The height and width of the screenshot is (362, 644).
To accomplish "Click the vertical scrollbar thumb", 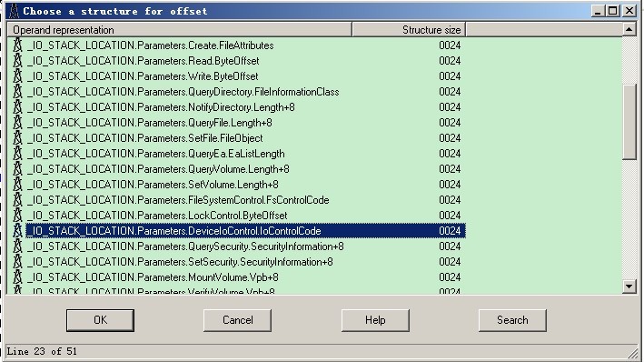I will click(629, 122).
